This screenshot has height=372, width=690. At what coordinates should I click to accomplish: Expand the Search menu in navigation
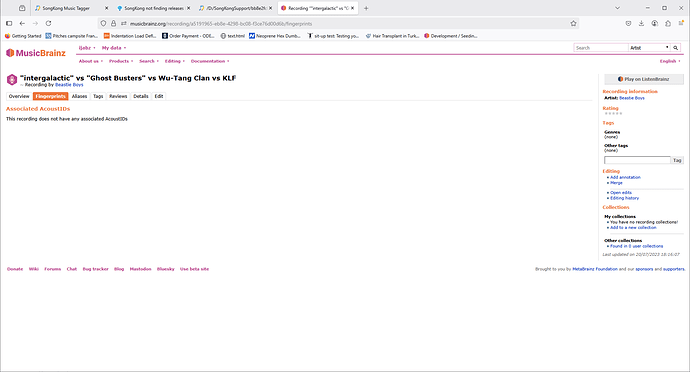(149, 61)
